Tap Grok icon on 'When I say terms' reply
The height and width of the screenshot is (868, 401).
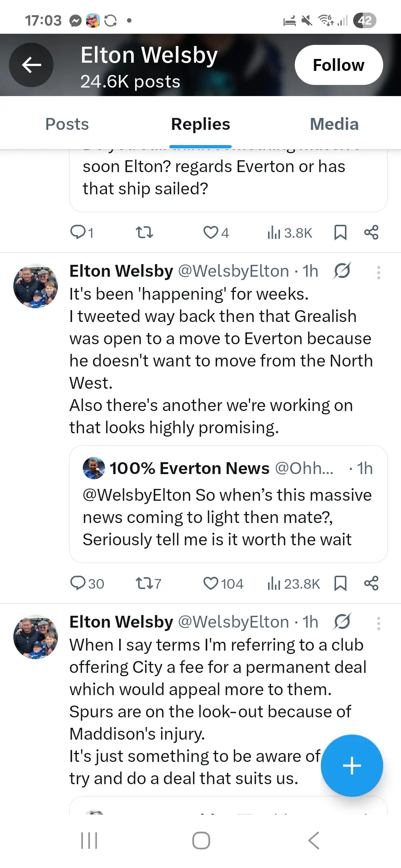tap(342, 622)
